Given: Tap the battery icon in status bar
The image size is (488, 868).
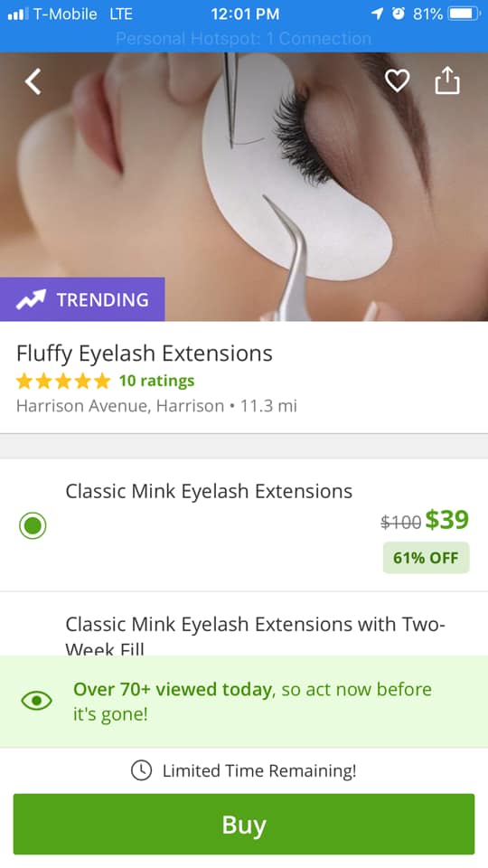Looking at the screenshot, I should tap(465, 14).
